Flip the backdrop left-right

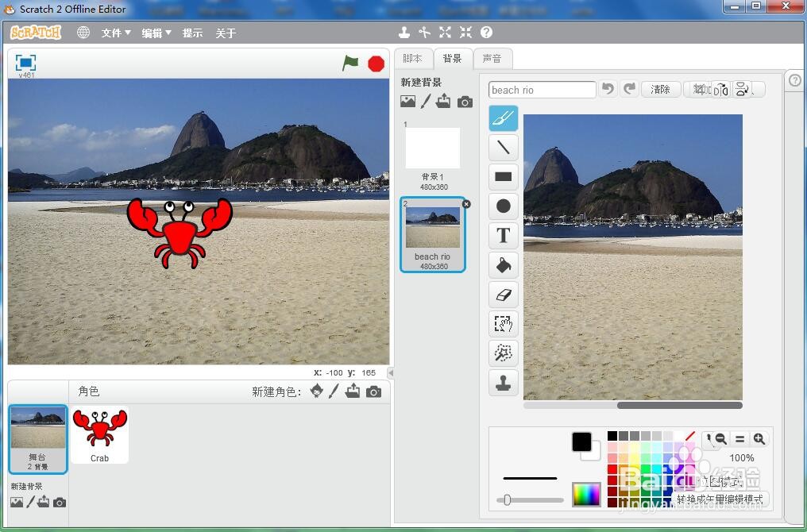tap(721, 90)
